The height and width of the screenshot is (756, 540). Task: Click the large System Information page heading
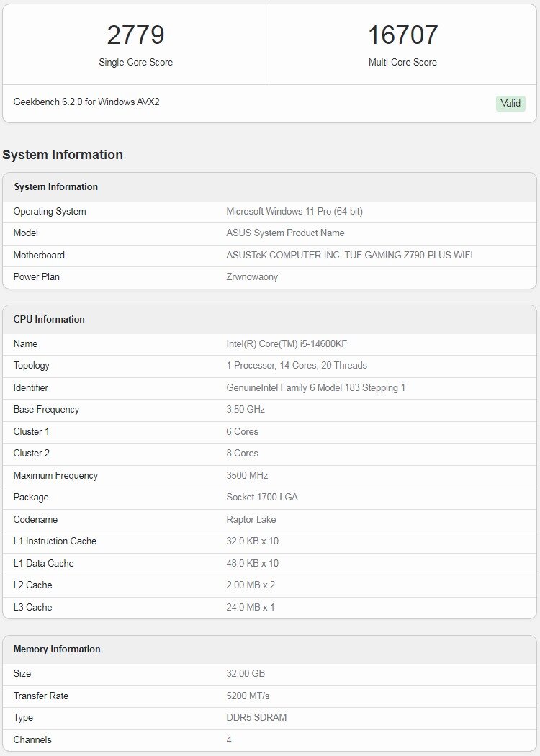click(x=63, y=155)
